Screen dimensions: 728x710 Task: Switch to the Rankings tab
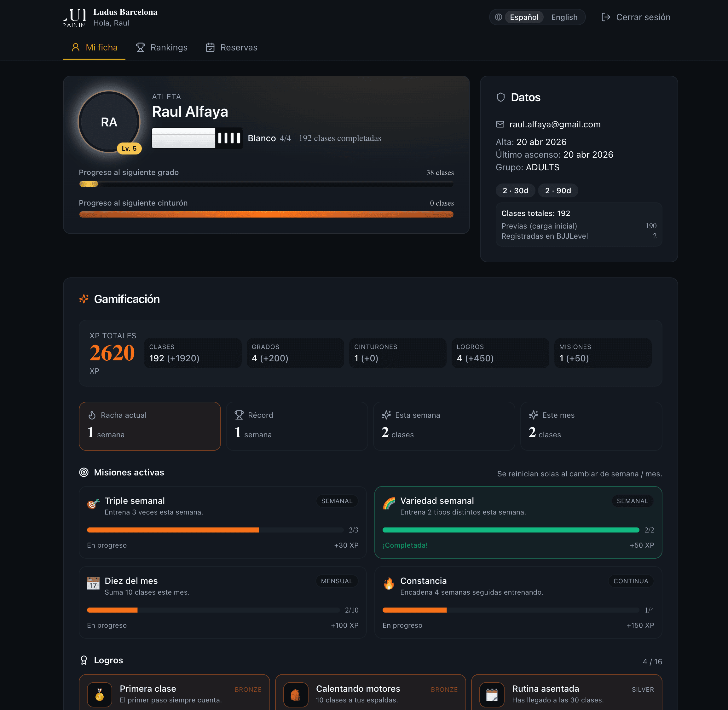pos(161,47)
